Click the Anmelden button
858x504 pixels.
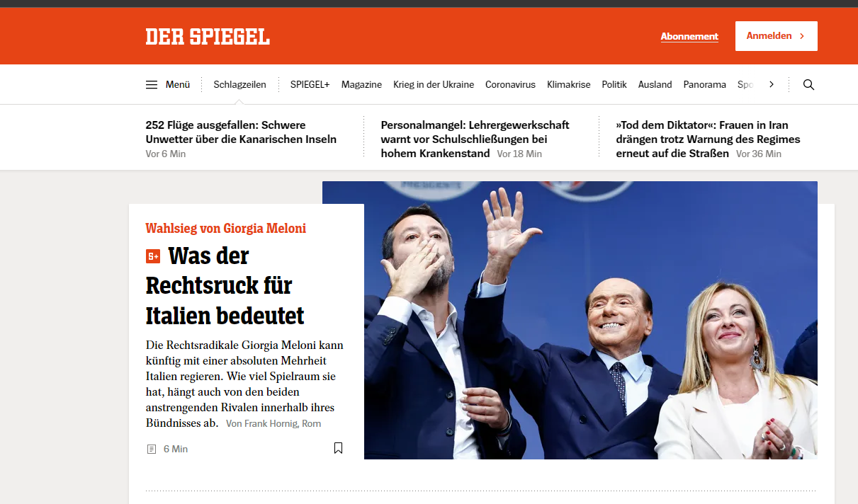coord(776,36)
